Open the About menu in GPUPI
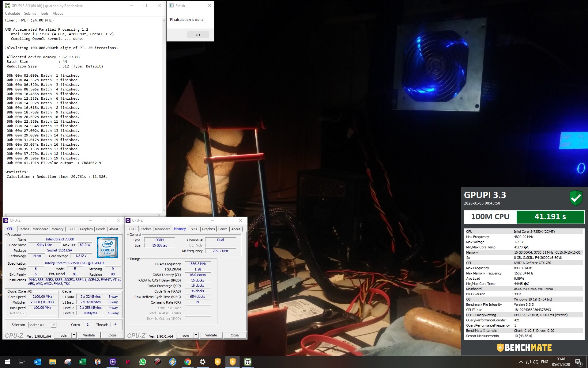Screen dimensions: 588x368 pyautogui.click(x=58, y=13)
